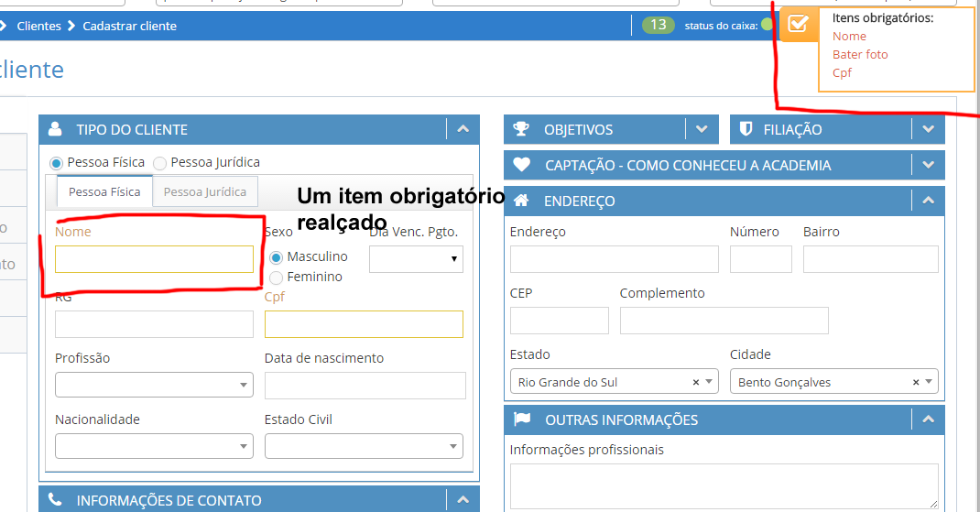Switch to the Pessoa Jurídica tab

(x=204, y=192)
